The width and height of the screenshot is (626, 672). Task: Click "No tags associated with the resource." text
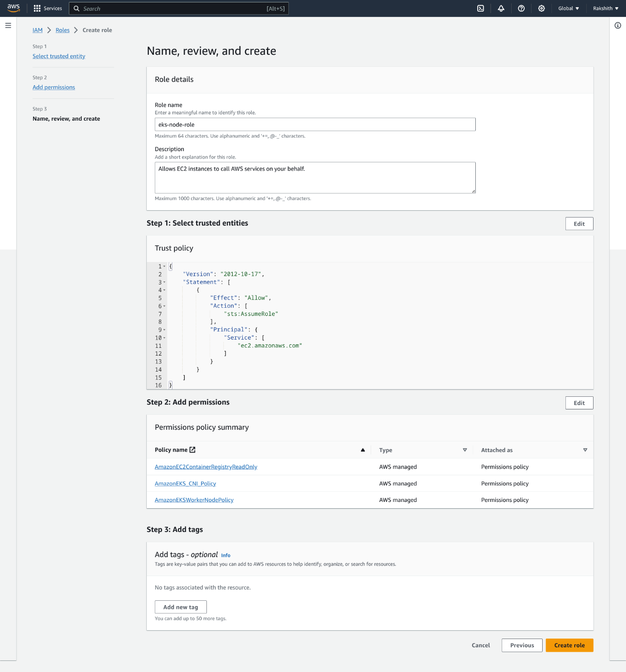[203, 588]
